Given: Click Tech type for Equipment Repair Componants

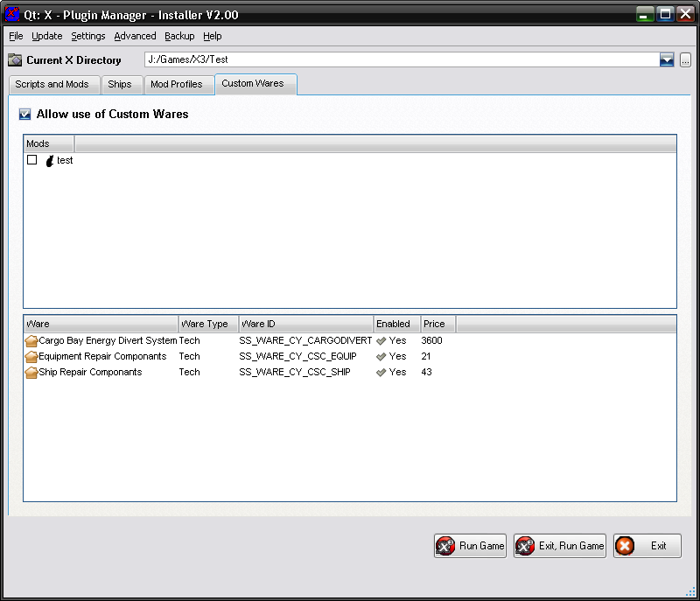Looking at the screenshot, I should (x=189, y=357).
